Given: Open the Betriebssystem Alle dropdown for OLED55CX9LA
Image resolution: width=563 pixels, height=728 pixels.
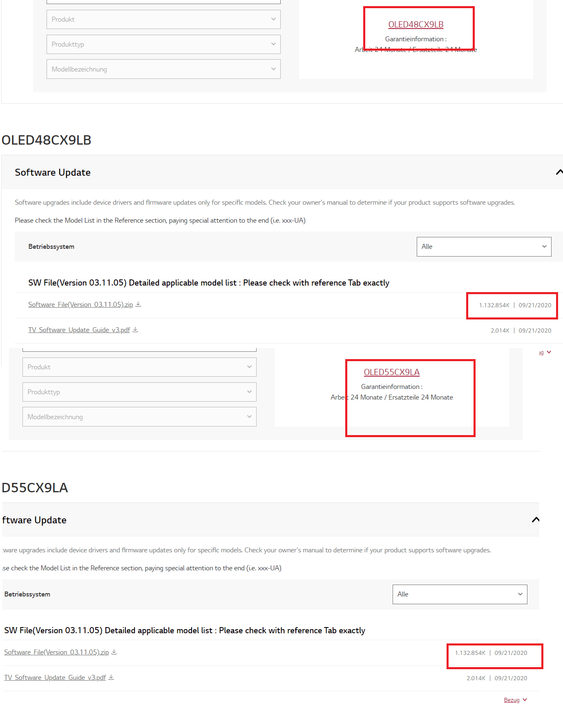Looking at the screenshot, I should pyautogui.click(x=460, y=594).
